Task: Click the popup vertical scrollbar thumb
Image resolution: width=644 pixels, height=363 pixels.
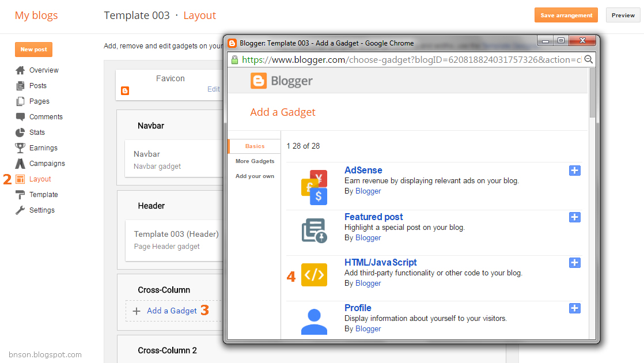Action: [x=592, y=93]
